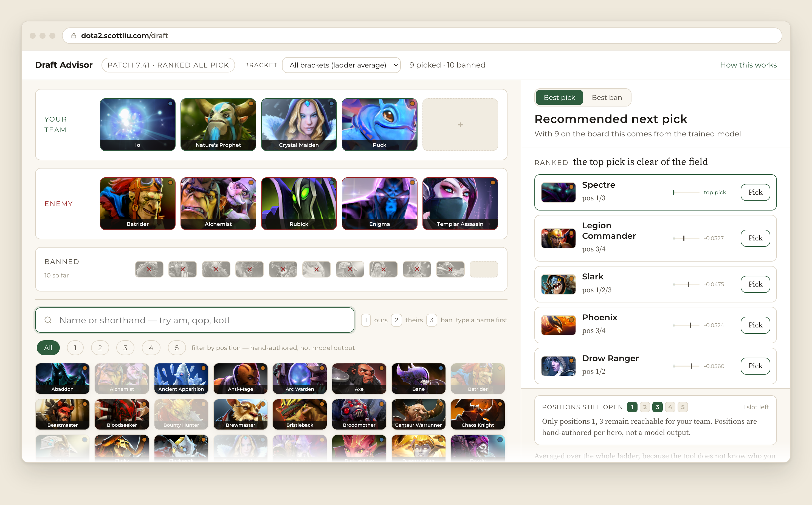Click the Nature's Prophet team card
Screen dimensions: 812x505
pos(218,125)
